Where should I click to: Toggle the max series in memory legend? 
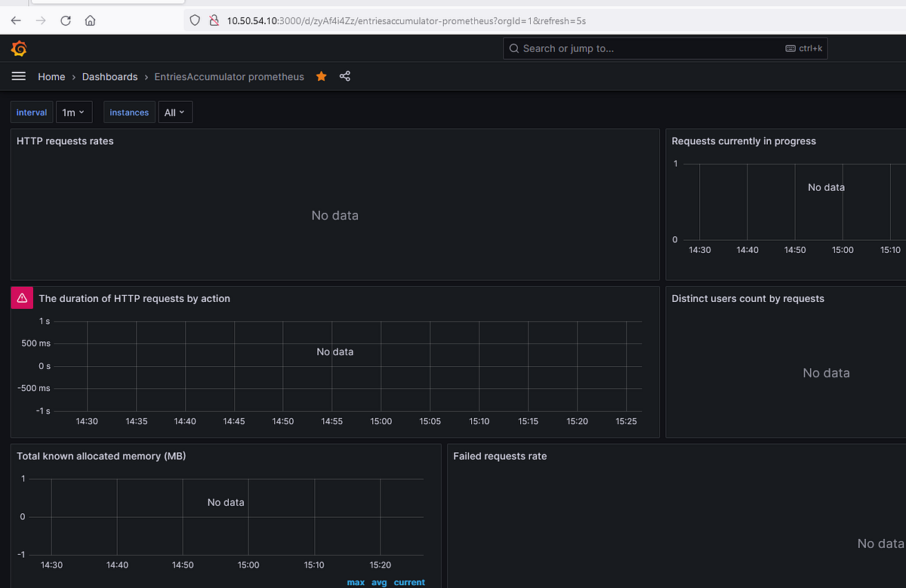[356, 582]
